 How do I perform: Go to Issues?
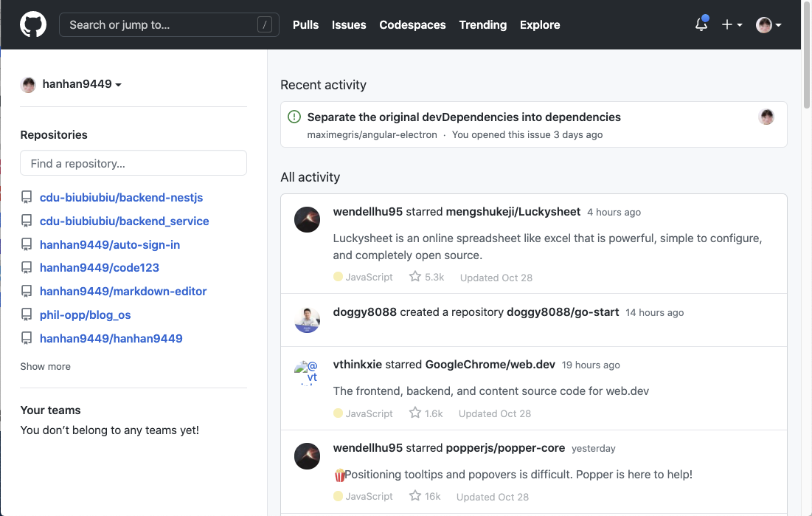349,24
